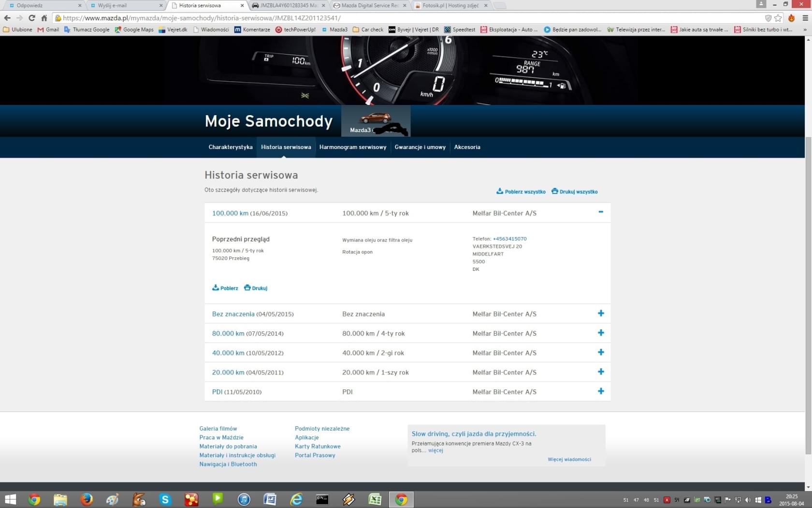Click the browser Back arrow
This screenshot has height=508, width=812.
[7, 18]
